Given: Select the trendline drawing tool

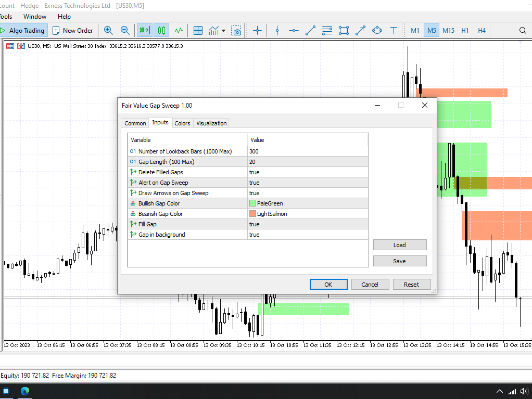Looking at the screenshot, I should click(x=310, y=31).
